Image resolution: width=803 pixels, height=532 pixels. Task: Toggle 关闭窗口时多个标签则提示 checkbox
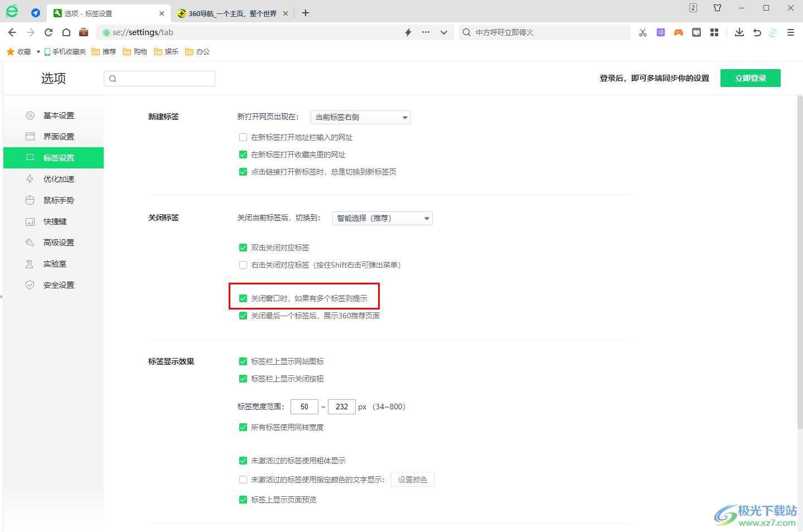click(x=243, y=298)
